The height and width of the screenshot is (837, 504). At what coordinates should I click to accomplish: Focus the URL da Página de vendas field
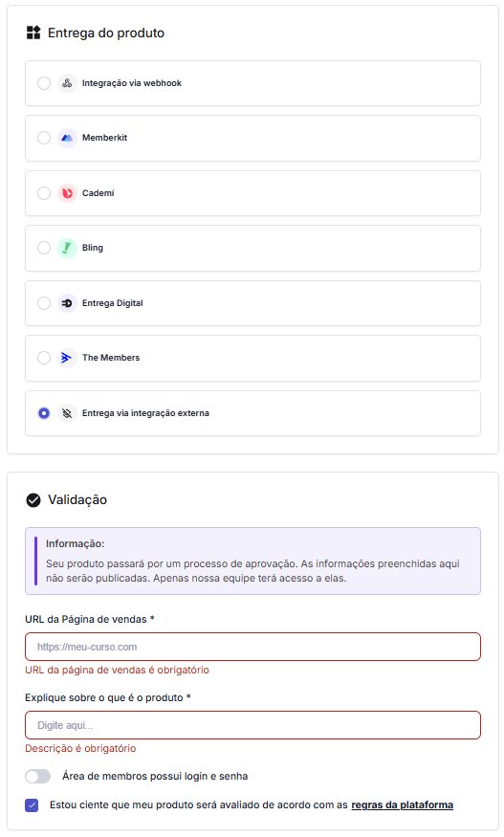pos(253,647)
